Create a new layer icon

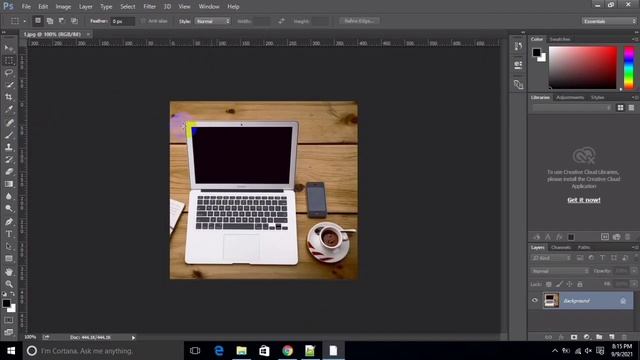pyautogui.click(x=611, y=337)
